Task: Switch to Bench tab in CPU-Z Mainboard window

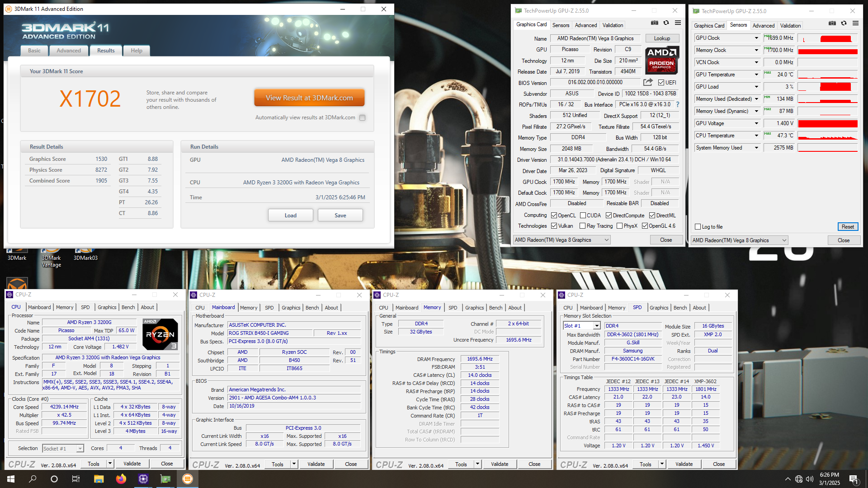Action: (x=312, y=308)
